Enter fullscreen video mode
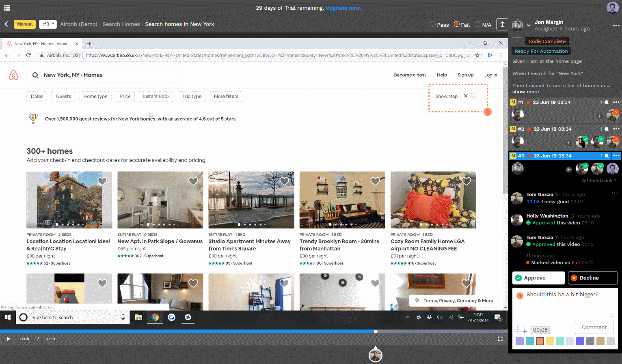 click(x=500, y=339)
